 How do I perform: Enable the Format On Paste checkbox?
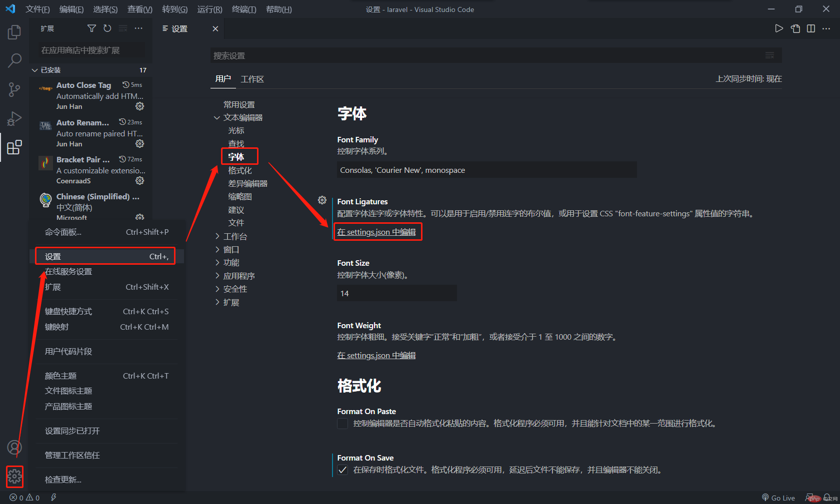tap(342, 424)
